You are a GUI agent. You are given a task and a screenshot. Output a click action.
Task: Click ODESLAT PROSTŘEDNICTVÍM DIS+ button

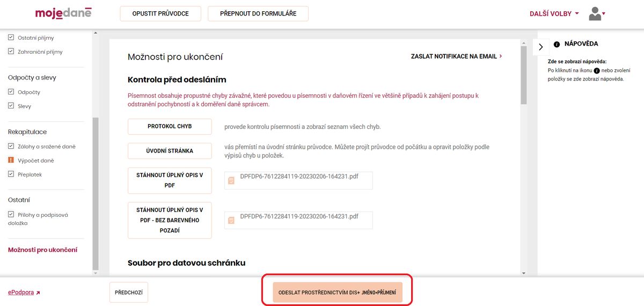pos(337,293)
